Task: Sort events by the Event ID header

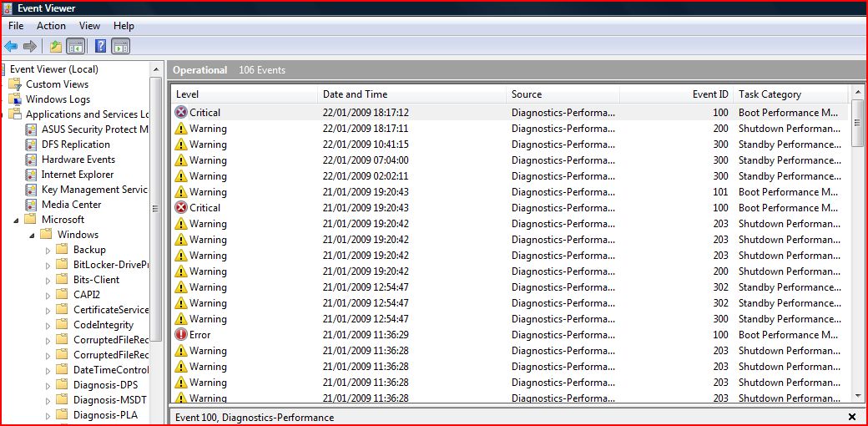Action: [677, 94]
